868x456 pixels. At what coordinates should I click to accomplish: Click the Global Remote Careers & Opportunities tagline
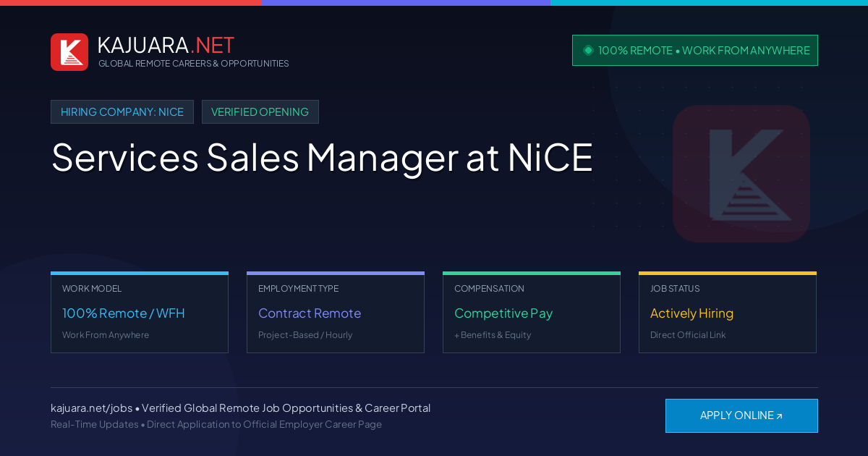(194, 64)
